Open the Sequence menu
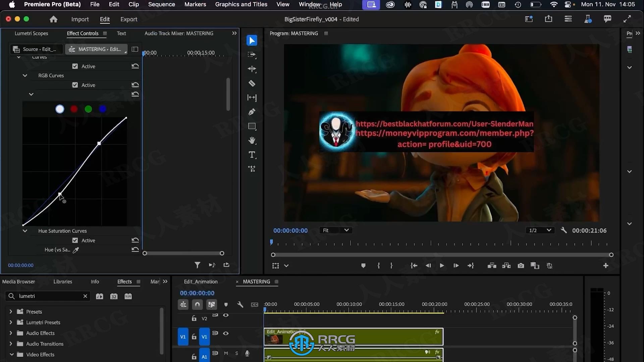 162,4
